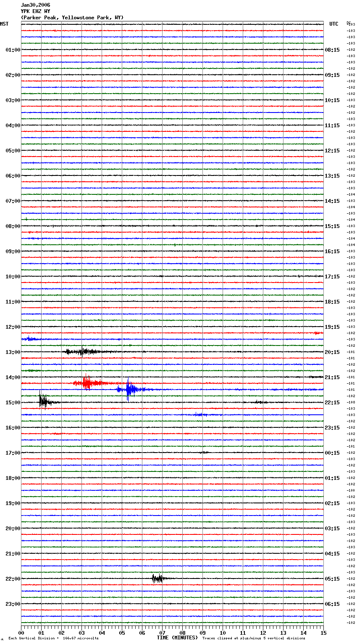This screenshot has width=357, height=644.
Task: Select the 02:15 UTC time label
Action: pyautogui.click(x=332, y=503)
